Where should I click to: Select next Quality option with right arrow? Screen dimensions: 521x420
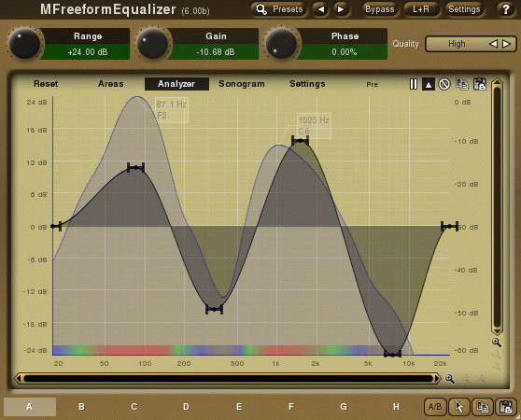click(x=506, y=44)
